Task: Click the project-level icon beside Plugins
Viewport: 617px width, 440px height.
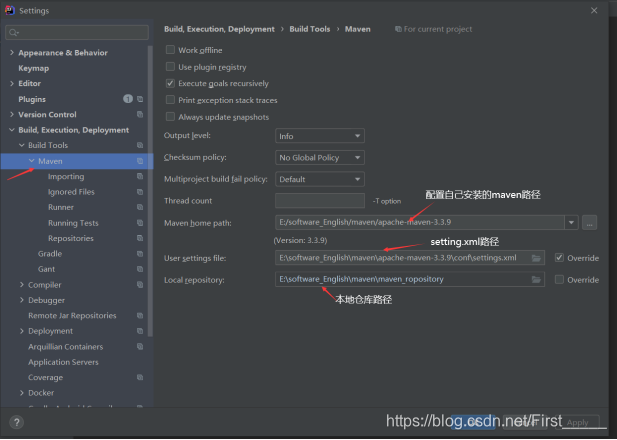Action: coord(140,99)
